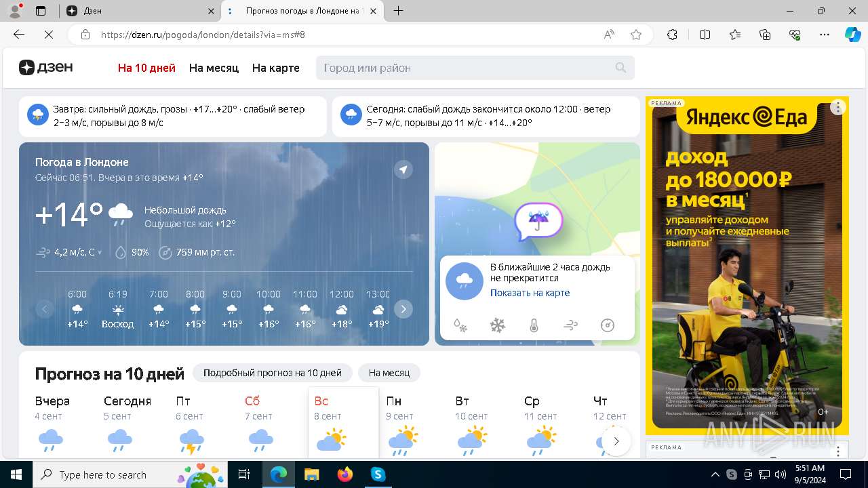Viewport: 868px width, 488px height.
Task: Open the Yandex Eda ad options menu
Action: point(838,107)
